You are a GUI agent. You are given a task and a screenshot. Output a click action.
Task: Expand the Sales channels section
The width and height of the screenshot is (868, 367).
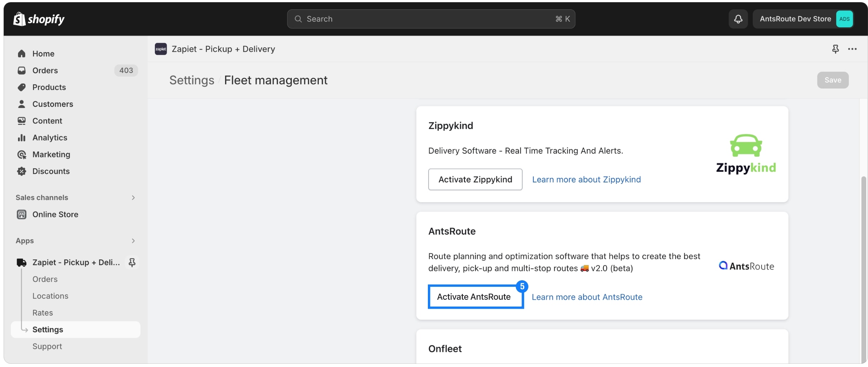pyautogui.click(x=133, y=198)
